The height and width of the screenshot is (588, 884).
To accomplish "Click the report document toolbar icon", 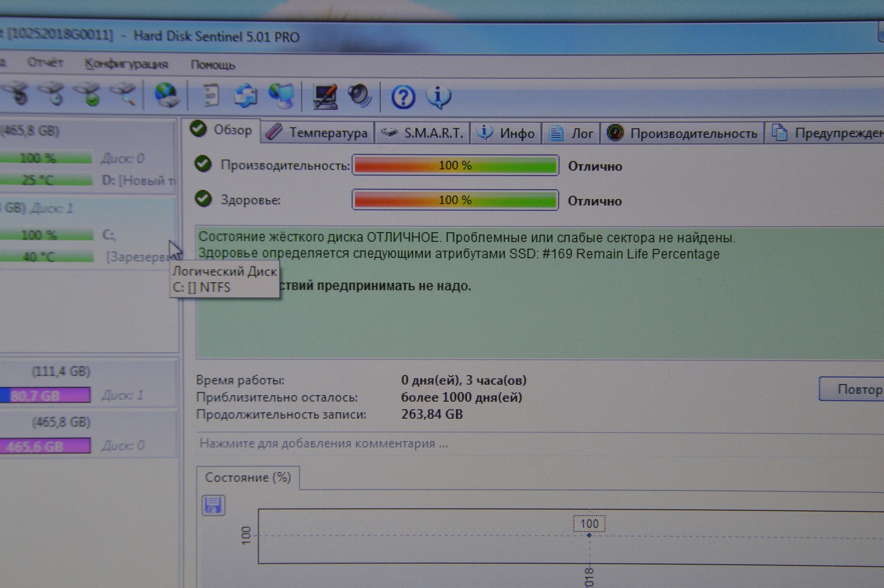I will tap(210, 96).
